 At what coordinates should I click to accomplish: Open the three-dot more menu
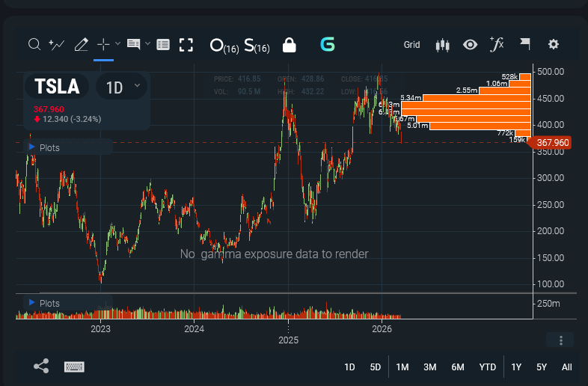pos(560,340)
